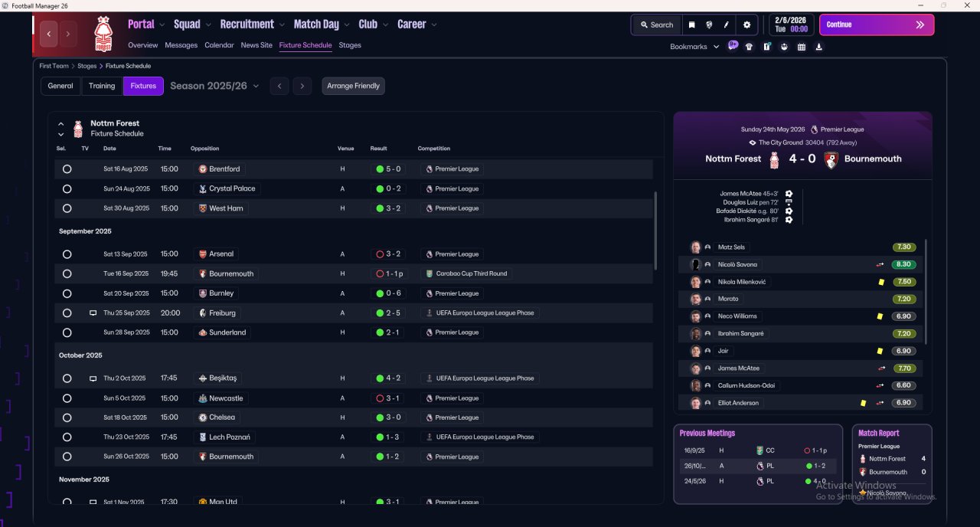The image size is (980, 527).
Task: Click the Search button
Action: pos(656,25)
